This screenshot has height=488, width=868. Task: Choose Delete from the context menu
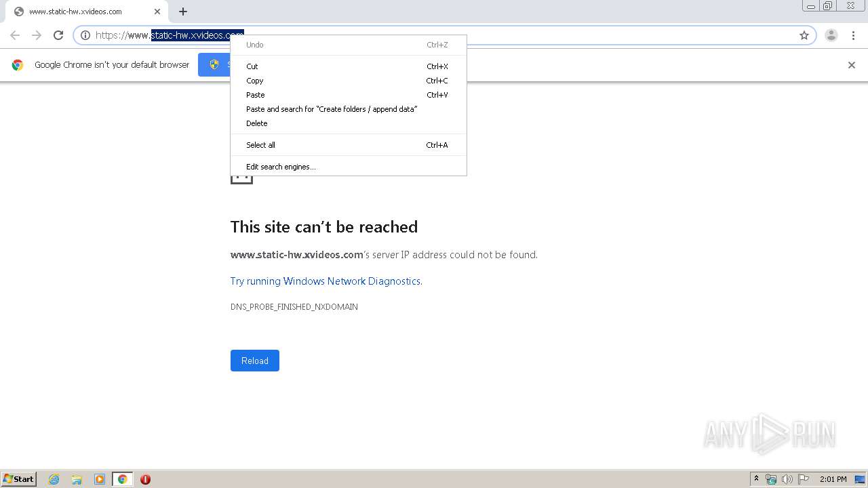[349, 123]
